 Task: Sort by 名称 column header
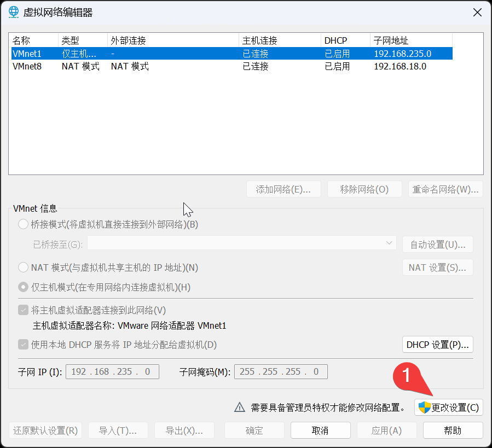[x=34, y=40]
